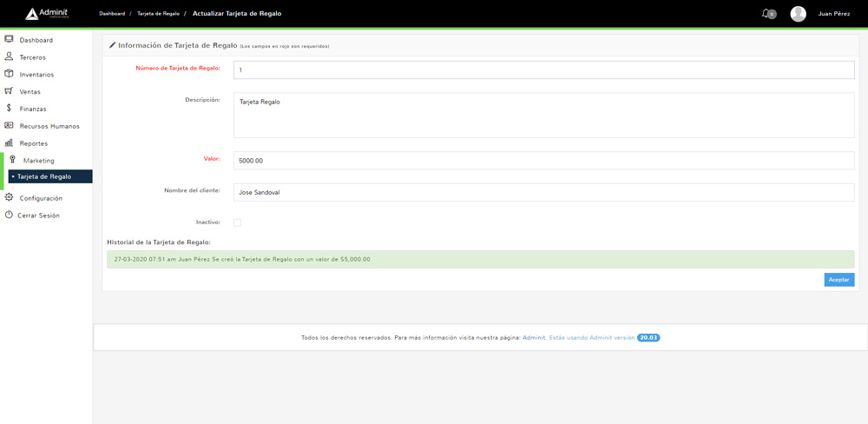Click the Cerrar Sesión power icon
Screen dimensions: 868x424
(9, 215)
